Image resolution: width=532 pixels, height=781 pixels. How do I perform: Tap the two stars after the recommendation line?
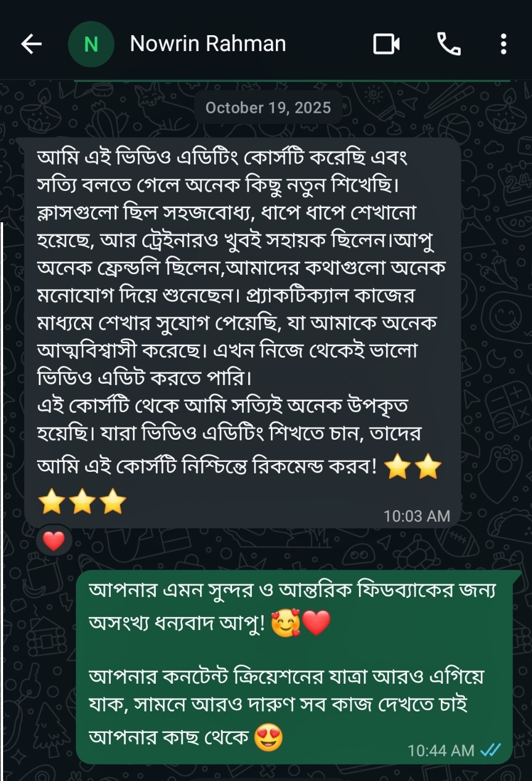pos(413,468)
